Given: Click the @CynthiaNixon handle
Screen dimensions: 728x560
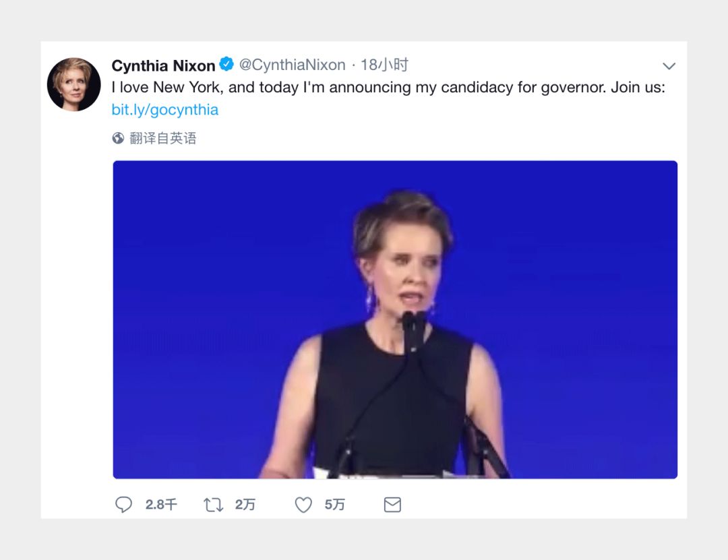Looking at the screenshot, I should pyautogui.click(x=292, y=65).
